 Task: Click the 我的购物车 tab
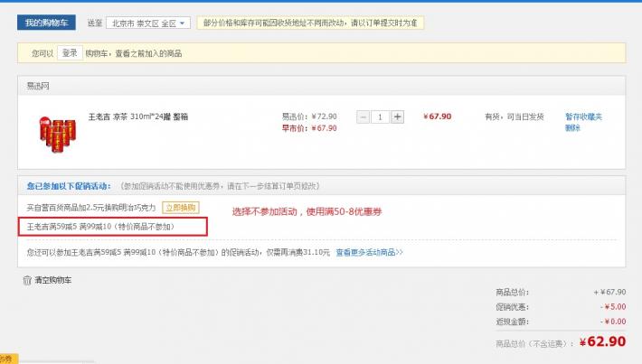tap(46, 23)
